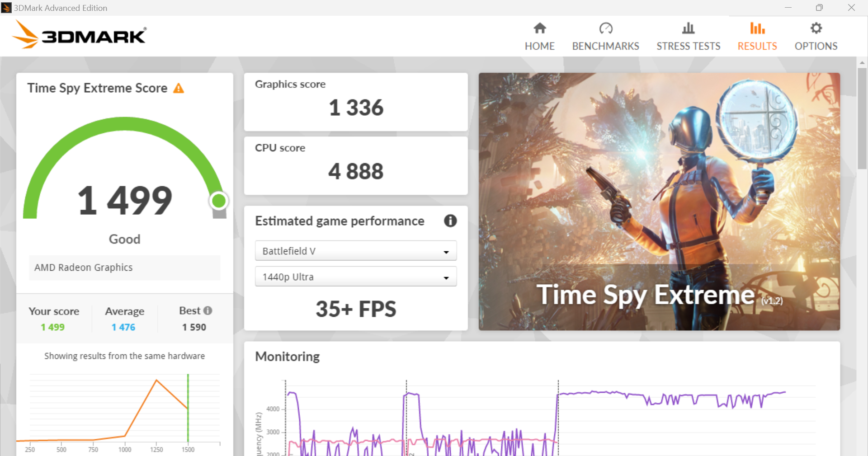Click the Graphics score value 1 336

point(356,108)
